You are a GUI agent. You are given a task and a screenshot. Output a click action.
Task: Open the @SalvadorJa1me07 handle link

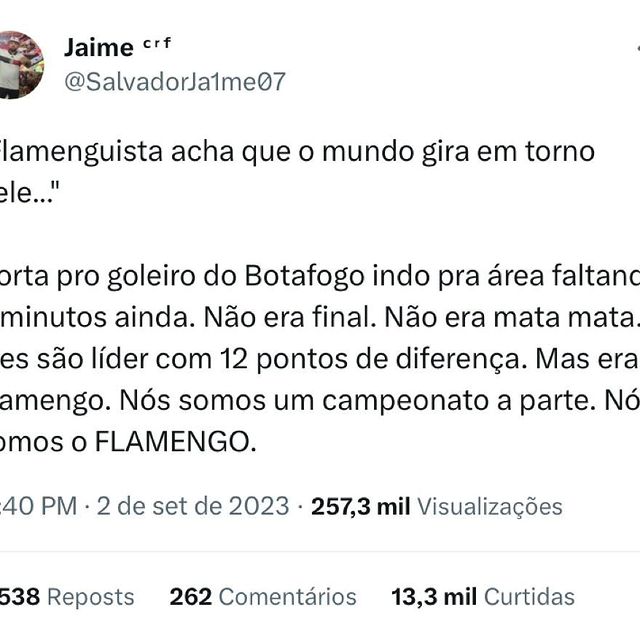coord(175,82)
